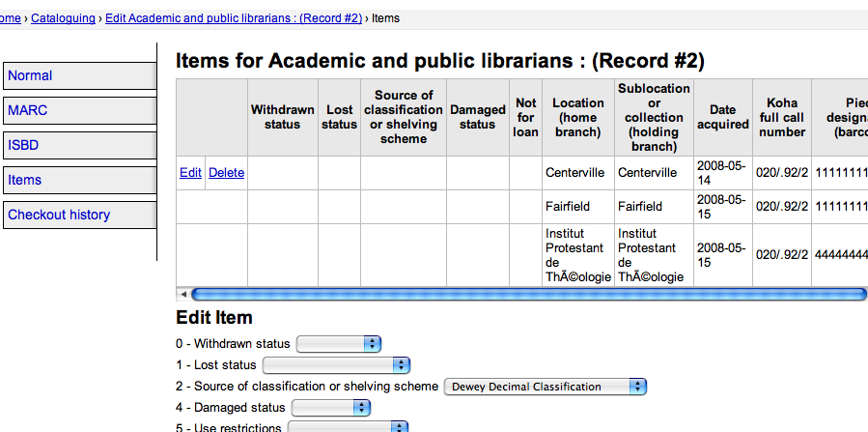Click the horizontal scrollbar under items table
The width and height of the screenshot is (868, 432).
pyautogui.click(x=521, y=294)
